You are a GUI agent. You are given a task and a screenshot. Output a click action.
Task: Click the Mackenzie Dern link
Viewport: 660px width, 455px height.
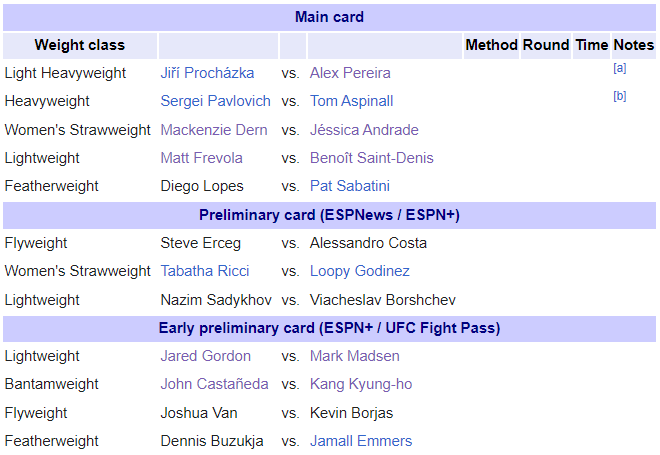[214, 130]
